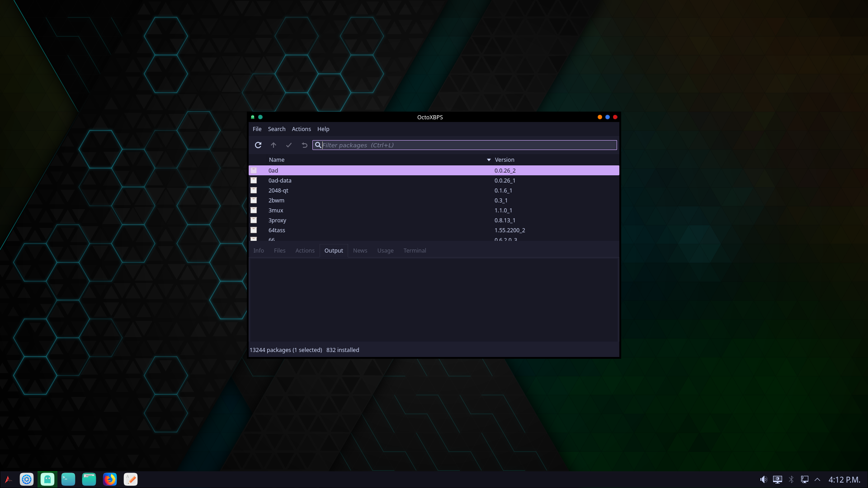868x488 pixels.
Task: Open the volume control in system tray
Action: (764, 479)
